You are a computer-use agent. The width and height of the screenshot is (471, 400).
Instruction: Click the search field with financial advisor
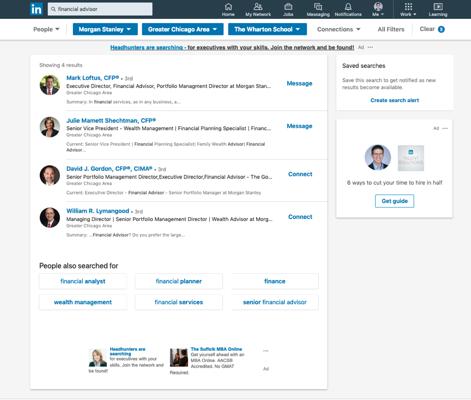coord(100,9)
